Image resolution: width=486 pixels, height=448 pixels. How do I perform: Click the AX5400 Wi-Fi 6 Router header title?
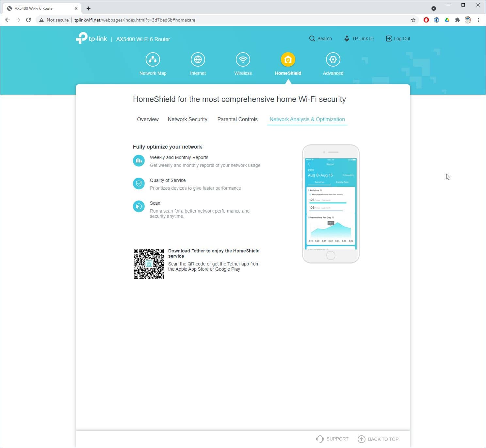[143, 39]
